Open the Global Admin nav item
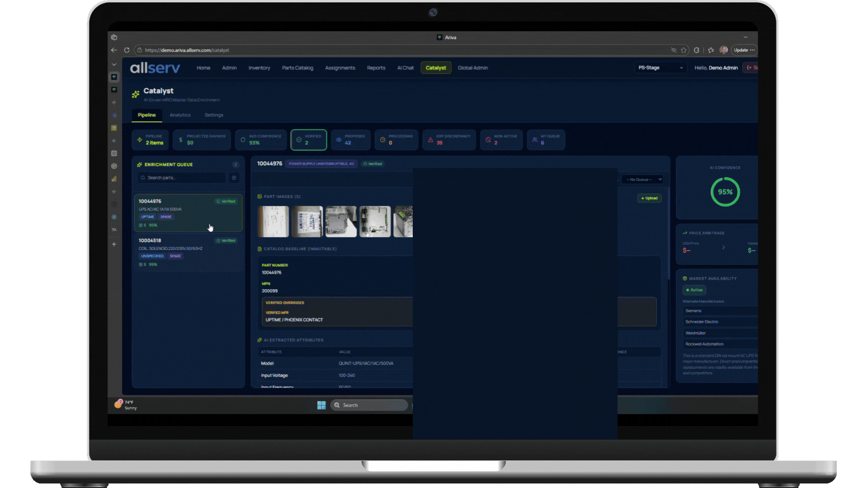The width and height of the screenshot is (868, 488). coord(473,68)
